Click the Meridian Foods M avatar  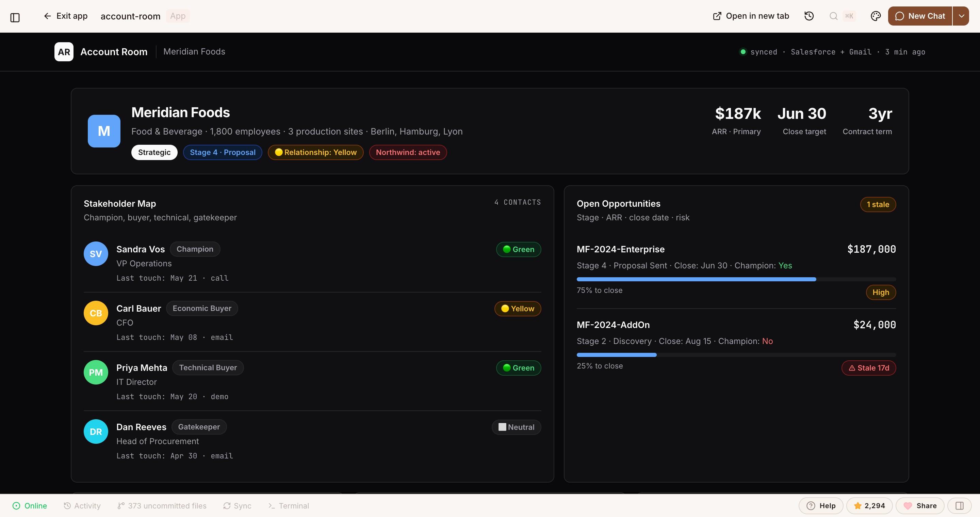104,131
